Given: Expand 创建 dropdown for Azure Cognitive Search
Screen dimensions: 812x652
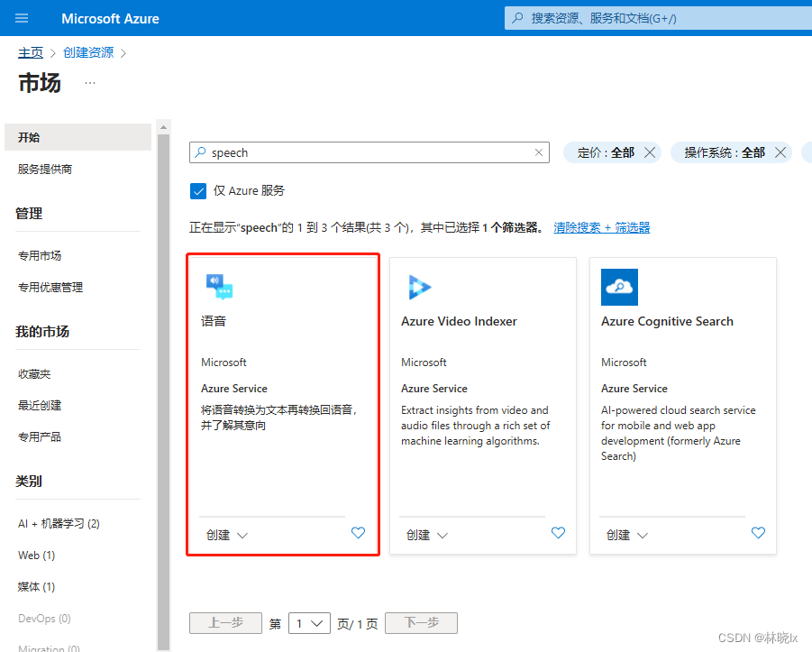Looking at the screenshot, I should tap(627, 535).
